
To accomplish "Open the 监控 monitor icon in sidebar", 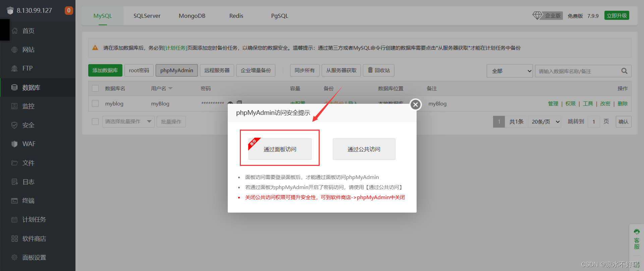I will tap(14, 106).
